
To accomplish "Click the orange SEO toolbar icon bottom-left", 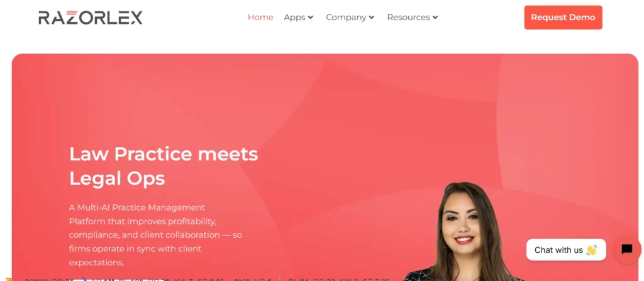I will pos(8,279).
